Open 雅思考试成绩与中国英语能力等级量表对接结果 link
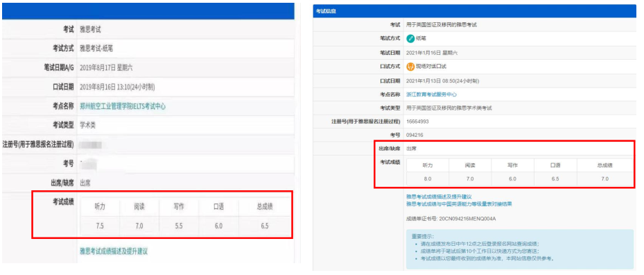The width and height of the screenshot is (644, 275). 458,203
